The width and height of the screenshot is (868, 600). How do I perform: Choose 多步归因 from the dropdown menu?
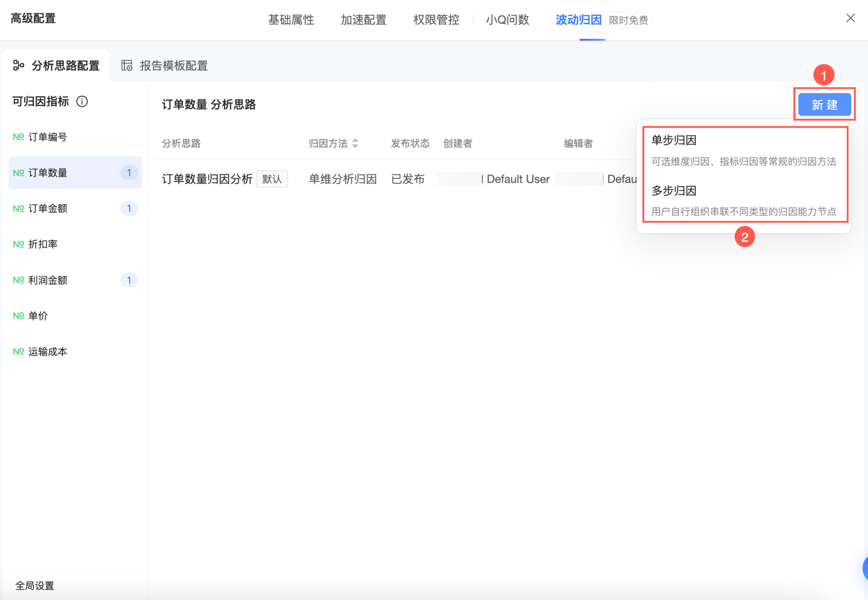[x=674, y=191]
